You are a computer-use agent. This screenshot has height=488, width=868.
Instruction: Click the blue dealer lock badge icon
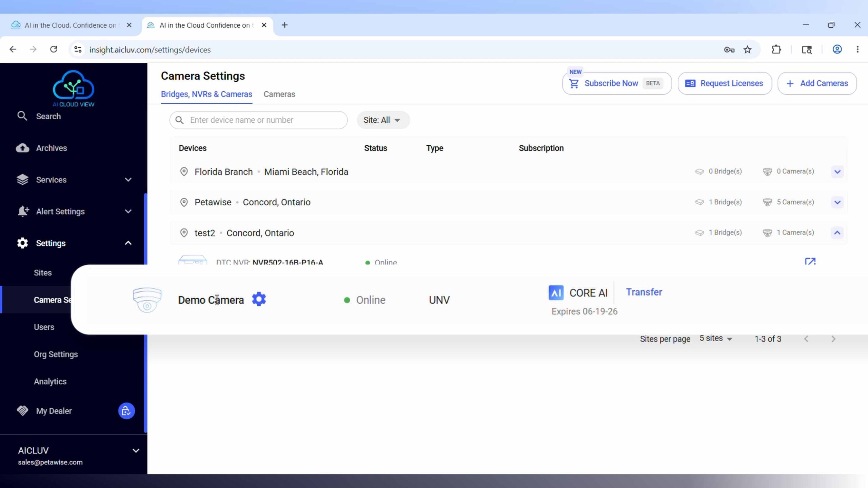[x=126, y=411]
